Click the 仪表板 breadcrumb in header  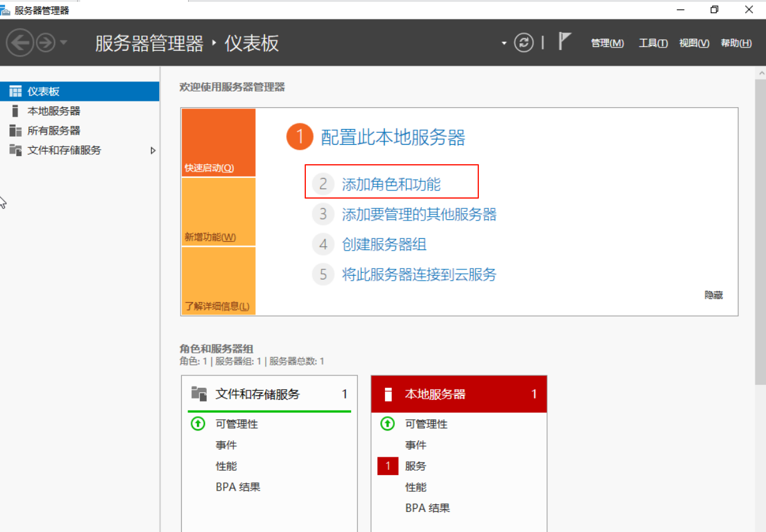tap(252, 43)
